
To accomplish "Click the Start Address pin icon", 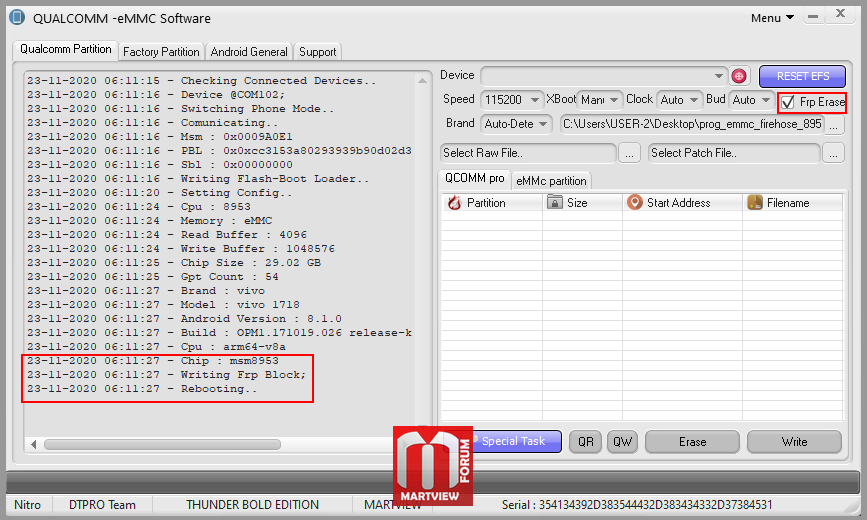I will tap(634, 202).
